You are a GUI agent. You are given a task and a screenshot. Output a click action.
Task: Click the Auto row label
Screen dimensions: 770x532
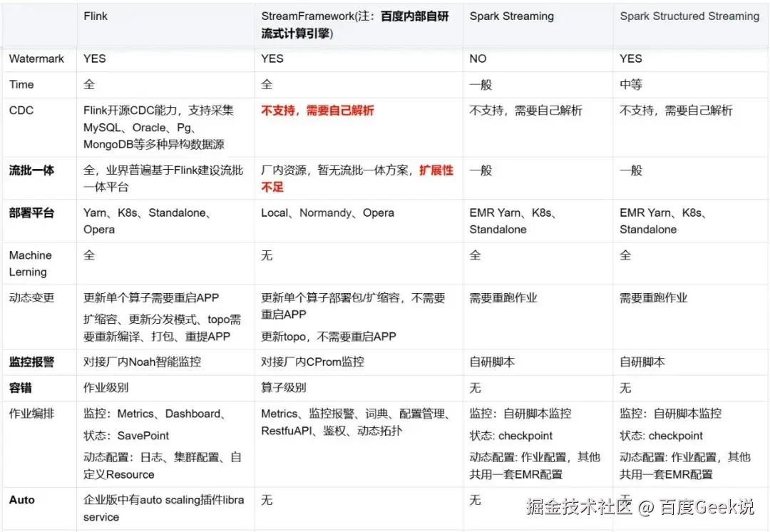point(21,500)
